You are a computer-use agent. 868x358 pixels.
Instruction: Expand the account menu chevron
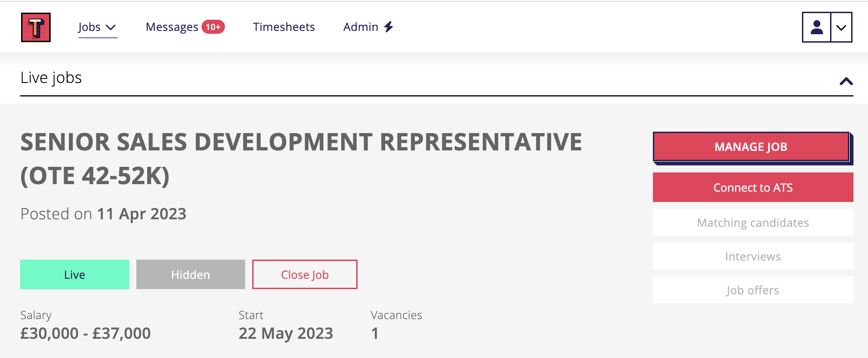(841, 27)
